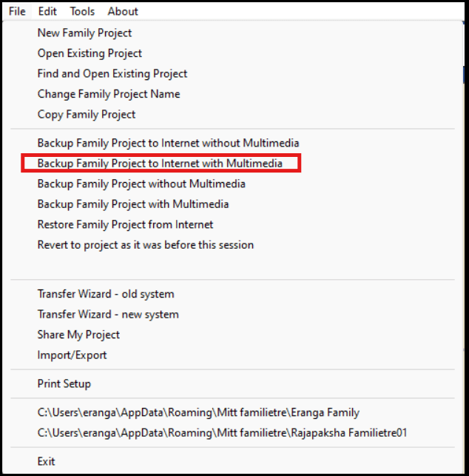Choose Open Existing Project

(90, 53)
